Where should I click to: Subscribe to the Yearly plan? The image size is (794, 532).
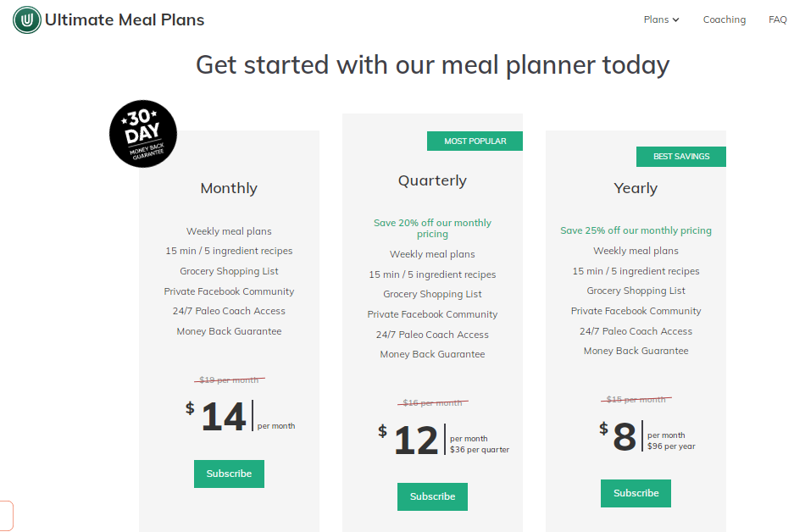coord(636,493)
